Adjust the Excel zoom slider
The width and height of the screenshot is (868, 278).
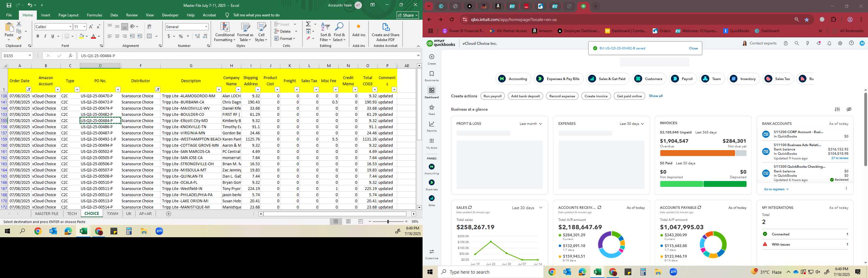388,221
